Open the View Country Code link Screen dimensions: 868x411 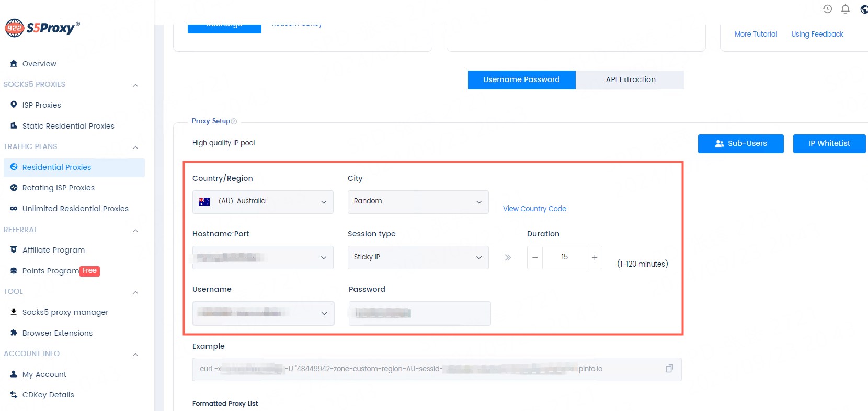(x=534, y=209)
